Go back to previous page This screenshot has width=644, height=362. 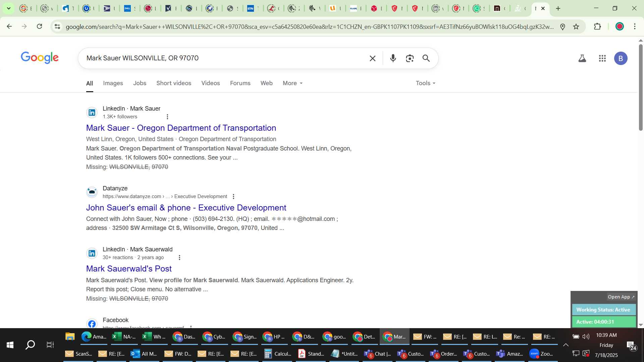click(9, 26)
